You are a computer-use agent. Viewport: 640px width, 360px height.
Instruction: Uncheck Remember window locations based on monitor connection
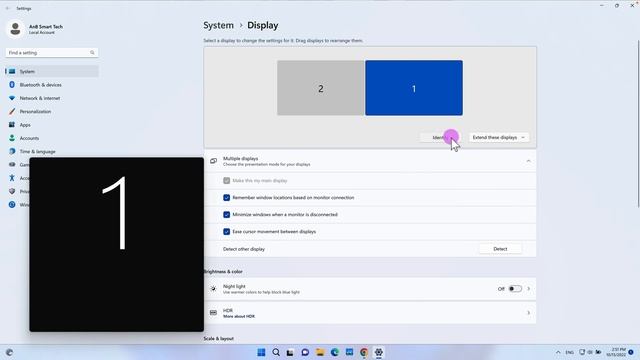pyautogui.click(x=227, y=198)
